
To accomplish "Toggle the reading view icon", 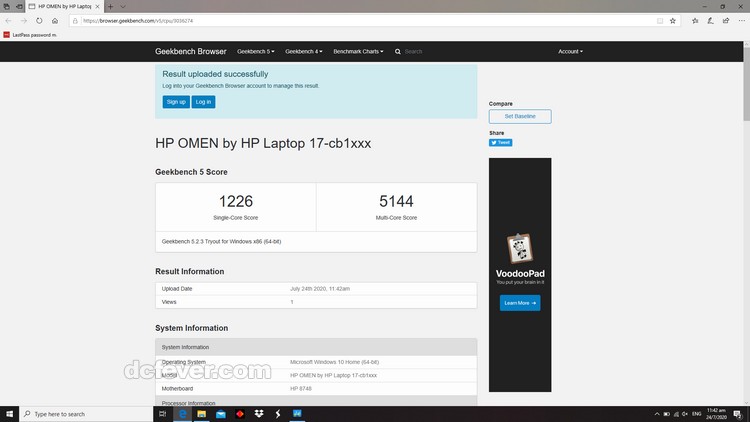I will [660, 21].
